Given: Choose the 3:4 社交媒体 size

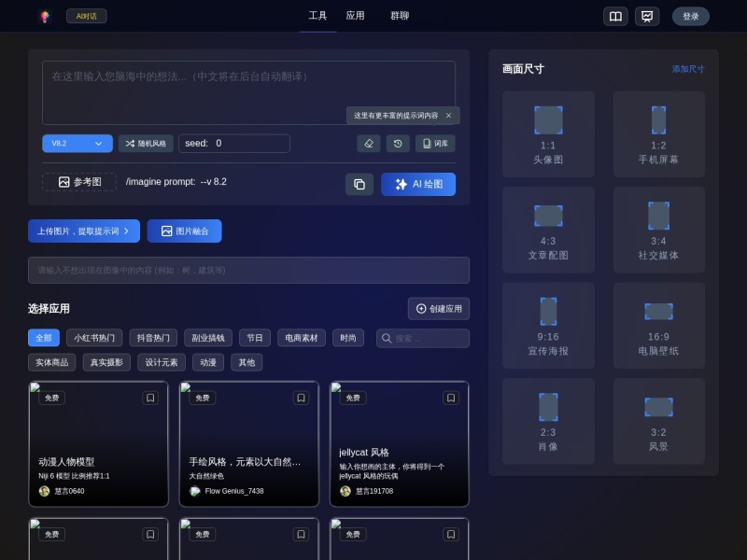Looking at the screenshot, I should coord(659,230).
